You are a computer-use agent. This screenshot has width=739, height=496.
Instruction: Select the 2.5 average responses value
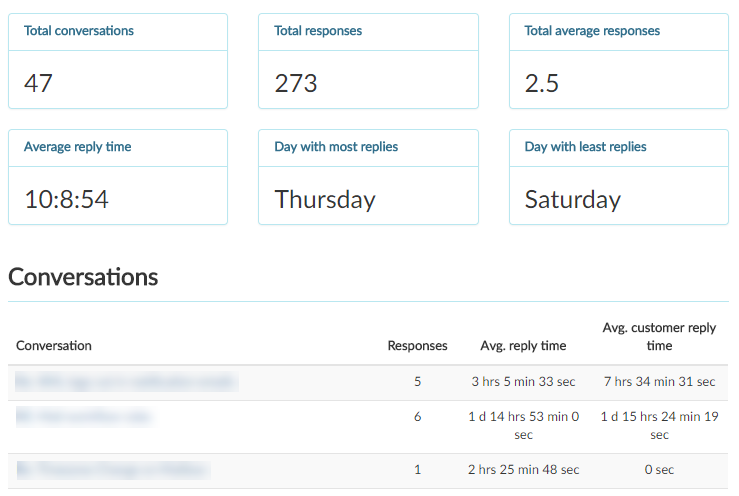(542, 83)
